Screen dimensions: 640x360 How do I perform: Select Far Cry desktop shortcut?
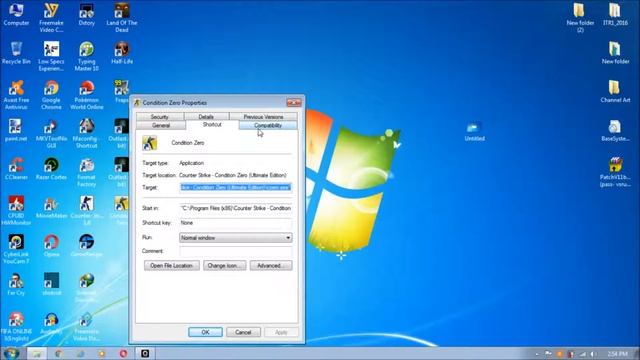tap(16, 284)
